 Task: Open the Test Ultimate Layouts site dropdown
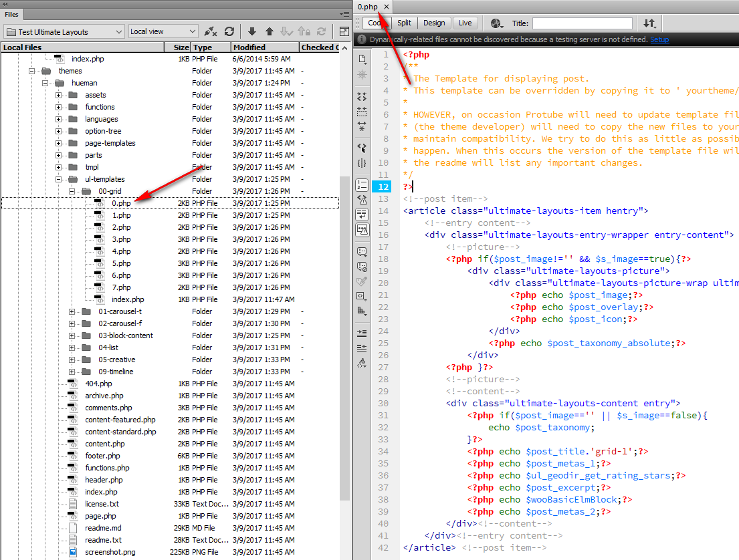64,31
